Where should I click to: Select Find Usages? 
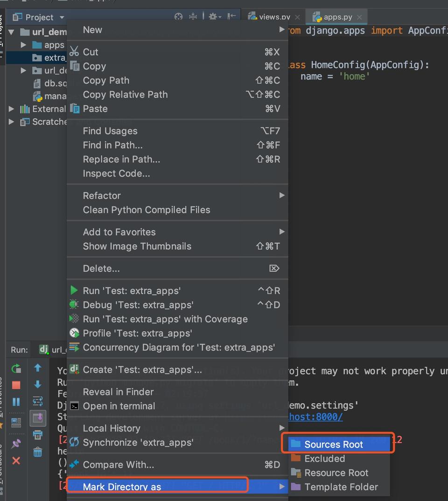[177, 131]
